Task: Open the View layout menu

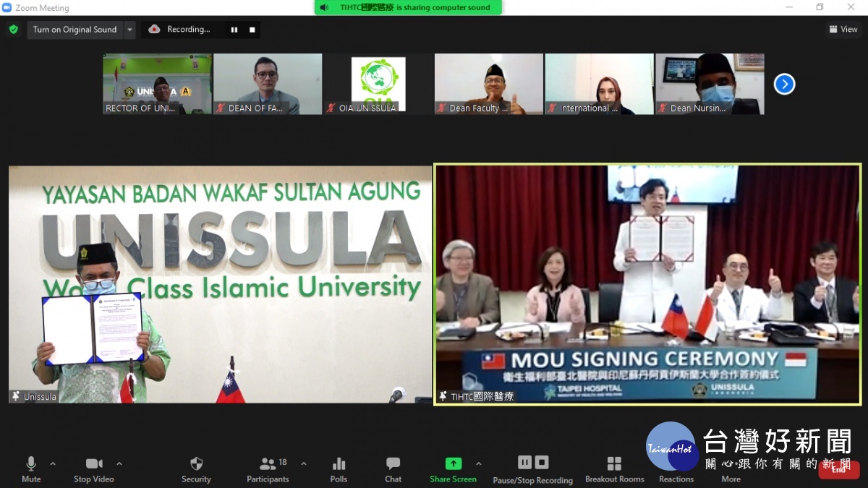Action: (843, 30)
